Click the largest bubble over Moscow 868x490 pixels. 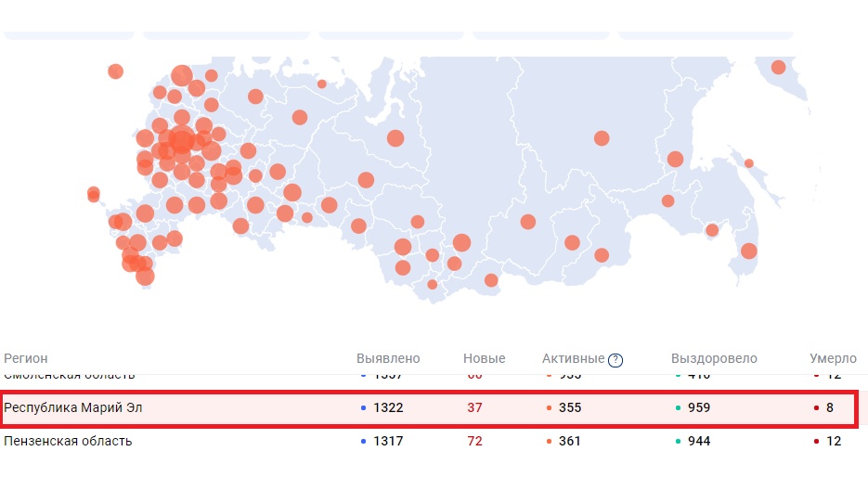(x=181, y=141)
